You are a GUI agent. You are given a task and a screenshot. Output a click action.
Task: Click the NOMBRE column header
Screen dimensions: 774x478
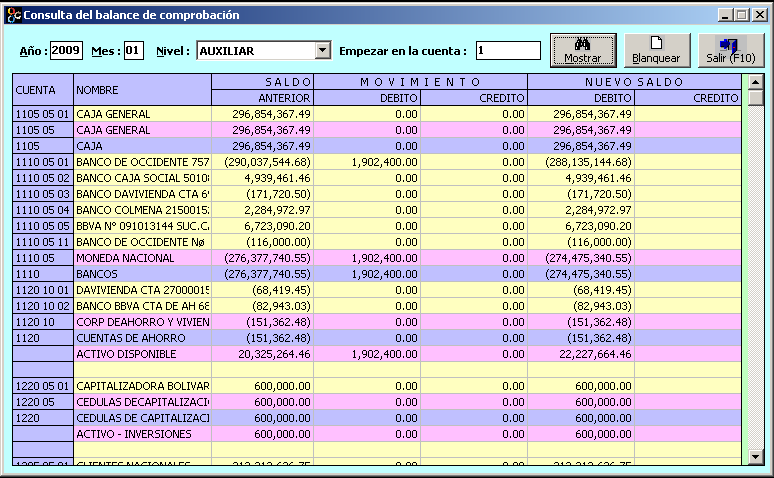pyautogui.click(x=143, y=90)
